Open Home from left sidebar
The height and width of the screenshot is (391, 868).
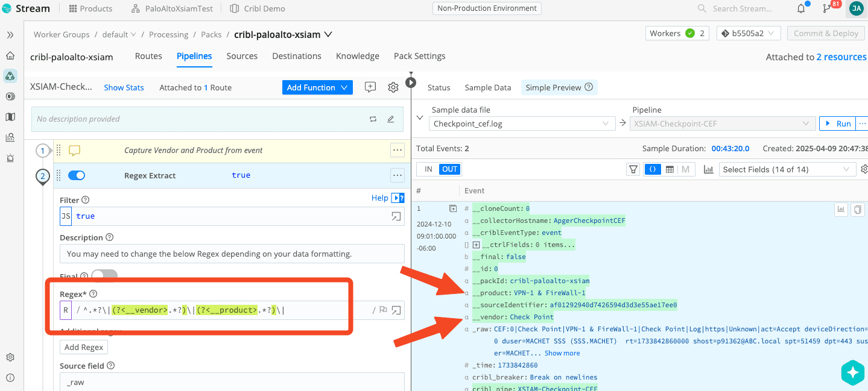(10, 55)
